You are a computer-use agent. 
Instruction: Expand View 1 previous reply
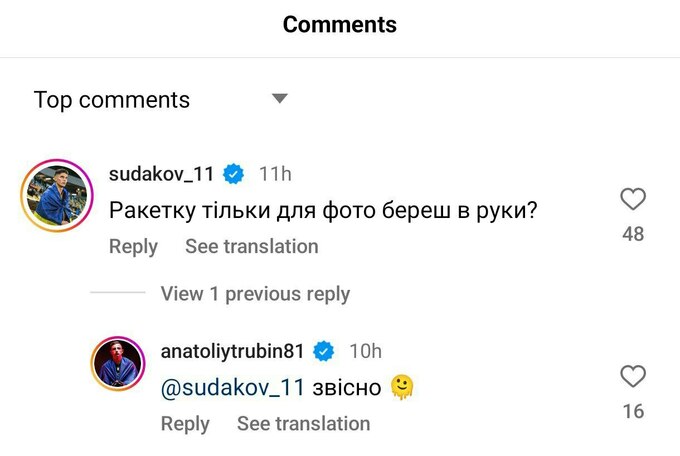(x=255, y=294)
